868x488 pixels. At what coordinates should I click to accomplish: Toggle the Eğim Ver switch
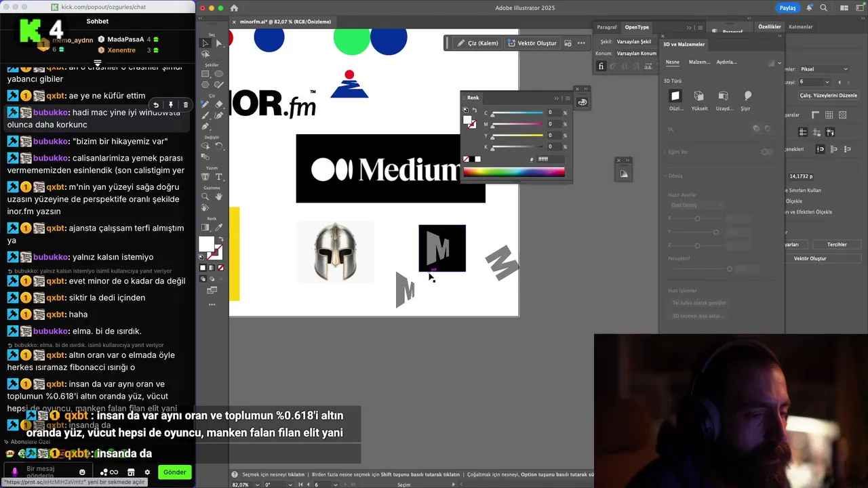pos(766,152)
